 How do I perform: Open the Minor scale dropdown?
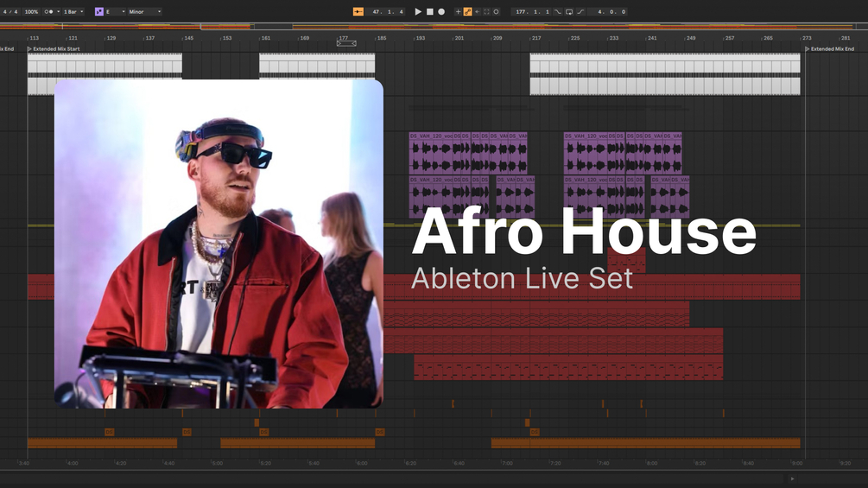(145, 11)
